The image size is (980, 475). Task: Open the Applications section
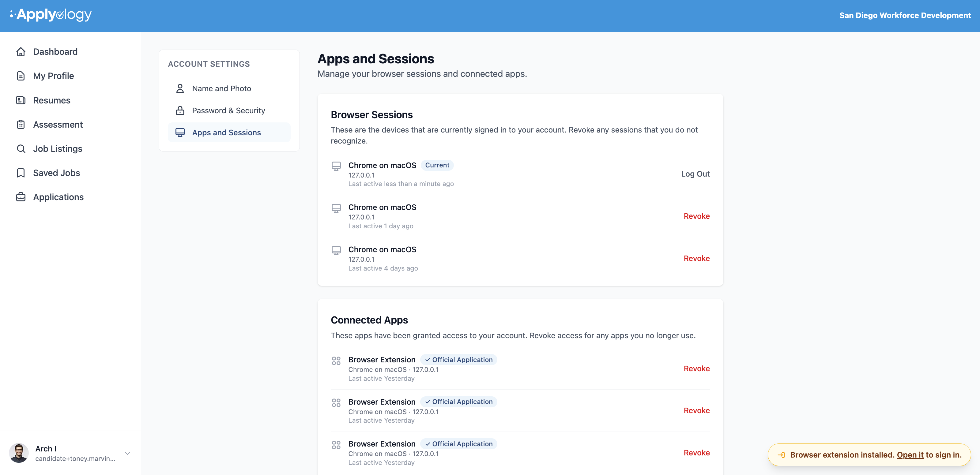click(58, 197)
